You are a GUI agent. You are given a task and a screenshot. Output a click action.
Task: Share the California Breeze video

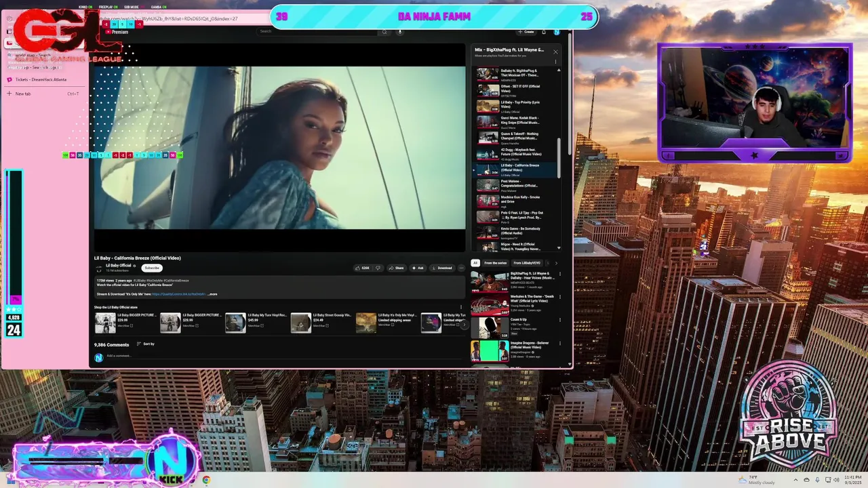pyautogui.click(x=396, y=268)
